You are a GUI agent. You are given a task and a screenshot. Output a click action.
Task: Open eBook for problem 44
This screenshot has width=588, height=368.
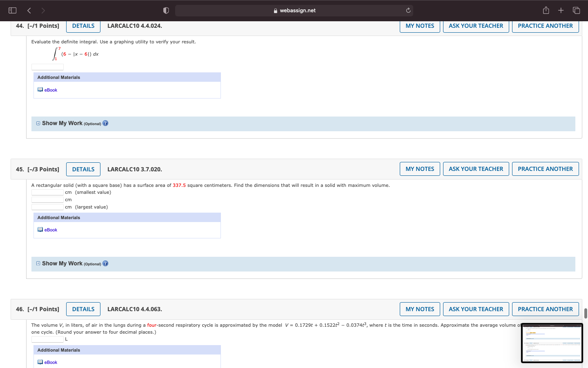tap(50, 90)
